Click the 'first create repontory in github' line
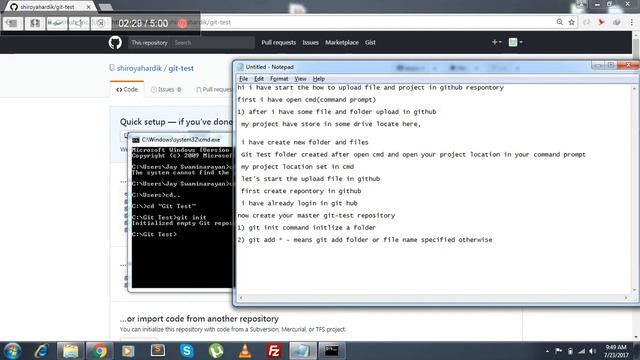This screenshot has width=640, height=360. [301, 191]
